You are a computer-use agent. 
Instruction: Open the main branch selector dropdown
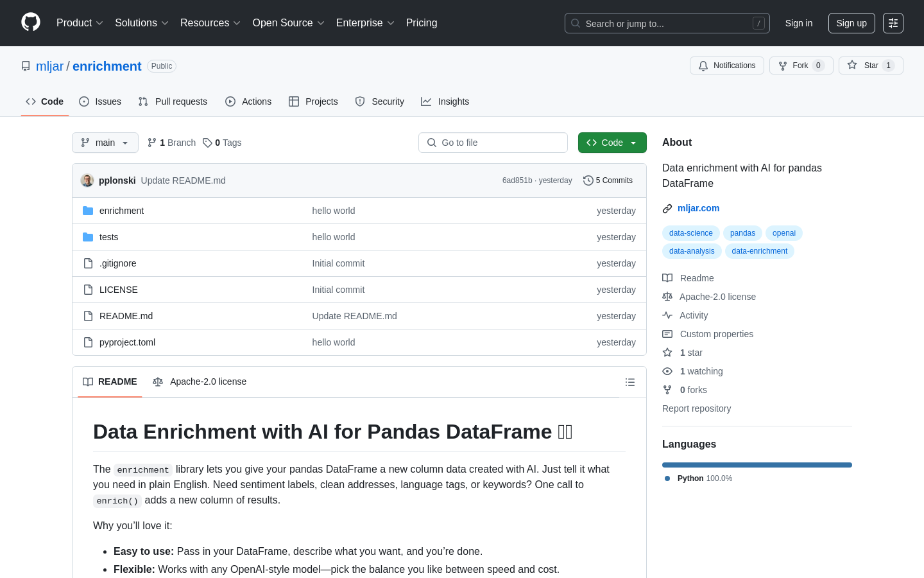point(105,143)
